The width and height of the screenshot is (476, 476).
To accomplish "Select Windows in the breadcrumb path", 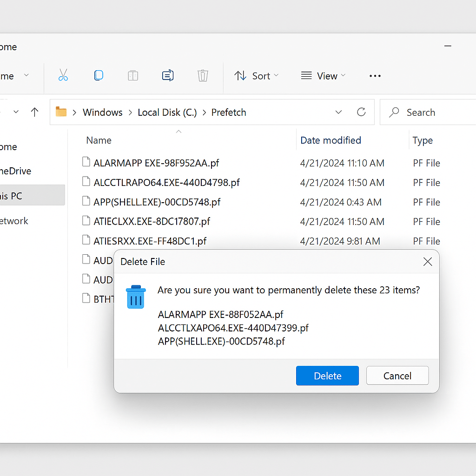I will click(102, 112).
